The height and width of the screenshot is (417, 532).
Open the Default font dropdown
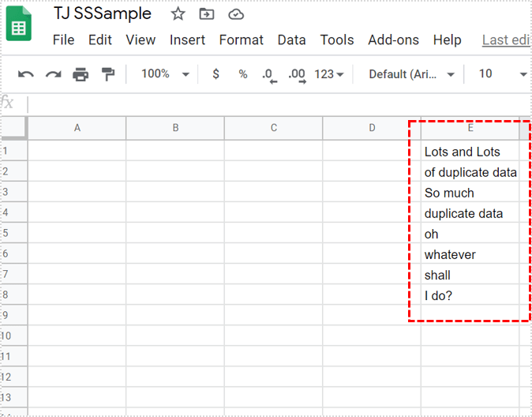(411, 74)
